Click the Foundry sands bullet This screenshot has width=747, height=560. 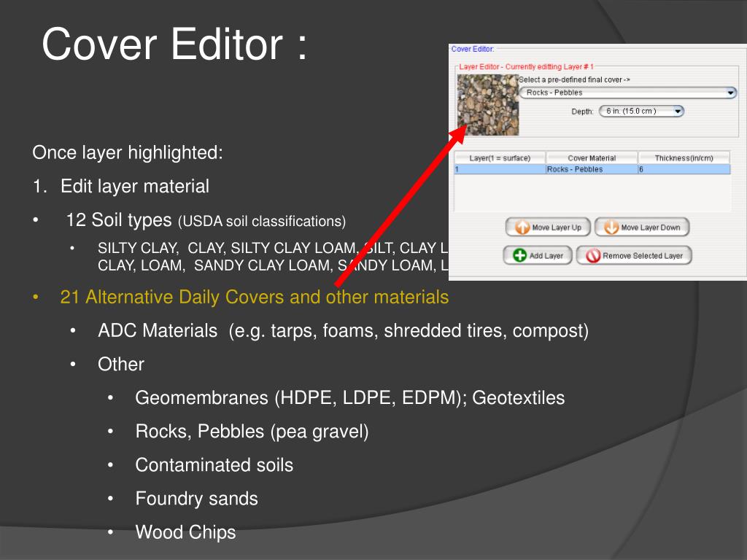coord(196,499)
